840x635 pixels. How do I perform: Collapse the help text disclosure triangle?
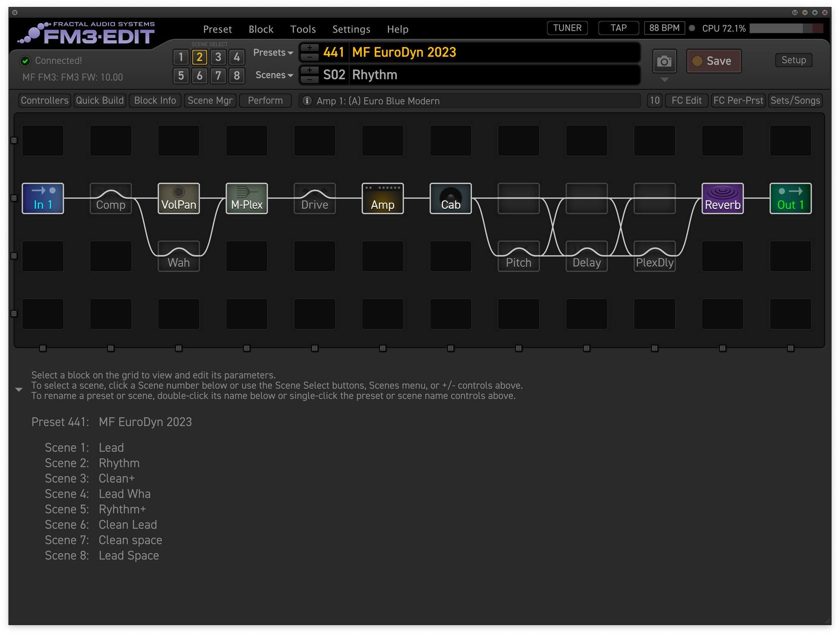19,390
